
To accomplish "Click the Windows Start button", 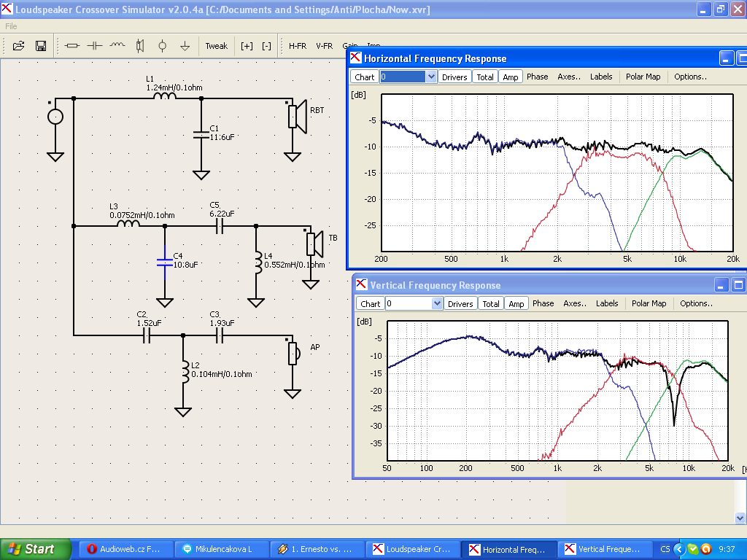I will [x=35, y=549].
